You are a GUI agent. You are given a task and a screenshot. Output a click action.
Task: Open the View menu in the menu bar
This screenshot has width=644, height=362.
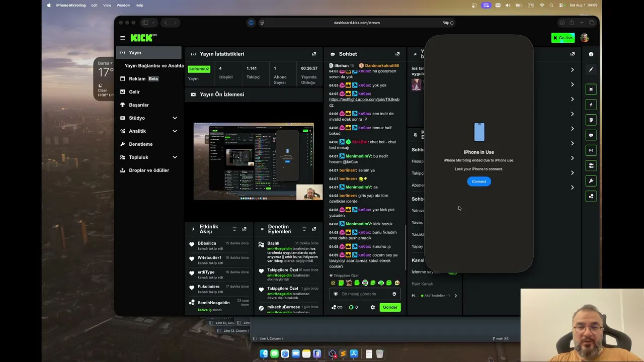coord(107,5)
